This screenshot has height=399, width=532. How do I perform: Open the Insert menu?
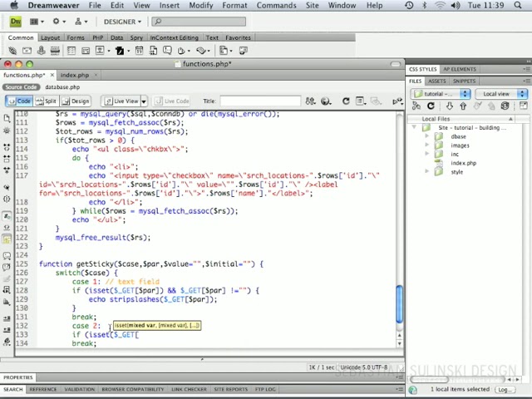tap(170, 6)
